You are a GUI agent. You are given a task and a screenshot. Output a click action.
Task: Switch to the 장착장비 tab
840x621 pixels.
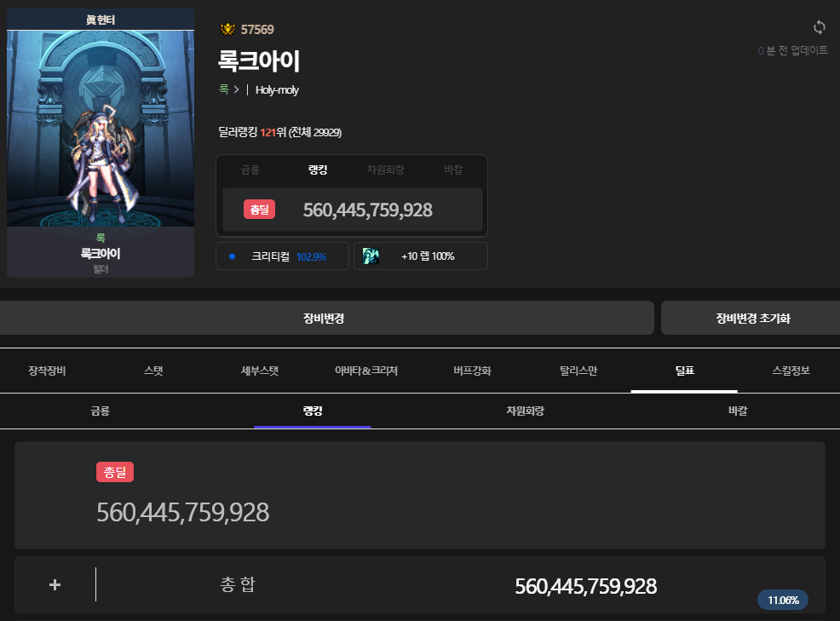pyautogui.click(x=47, y=371)
